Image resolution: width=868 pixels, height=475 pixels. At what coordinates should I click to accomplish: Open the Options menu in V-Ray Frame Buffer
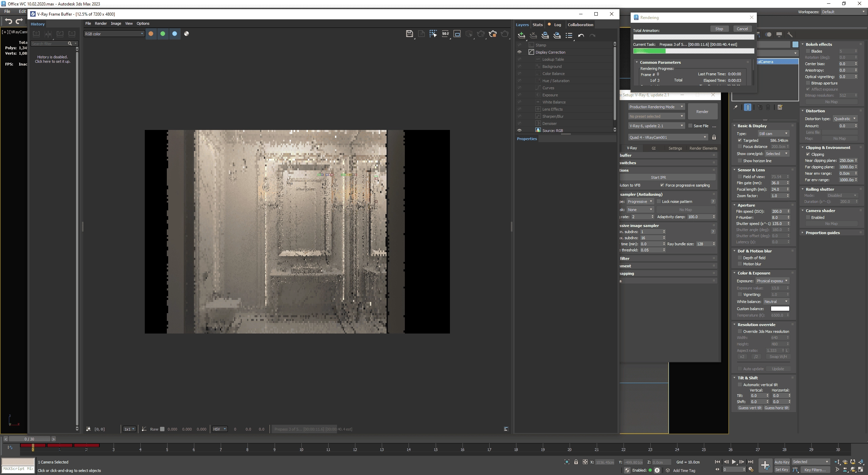tap(143, 23)
